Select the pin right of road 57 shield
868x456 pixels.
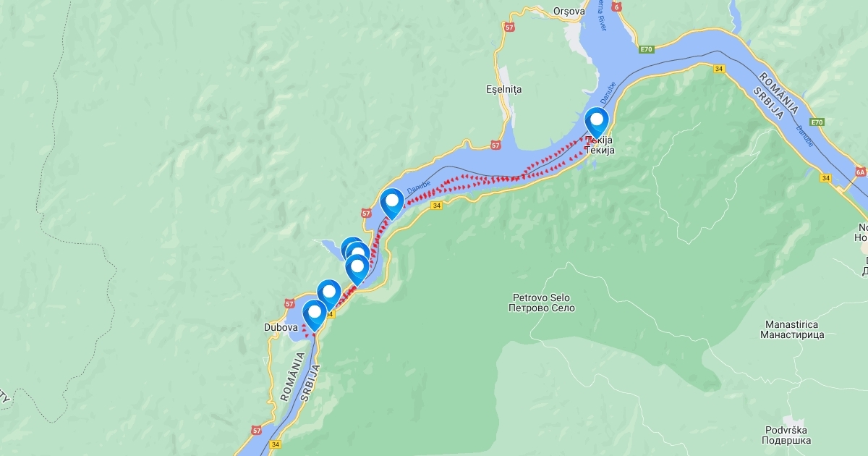click(x=392, y=203)
